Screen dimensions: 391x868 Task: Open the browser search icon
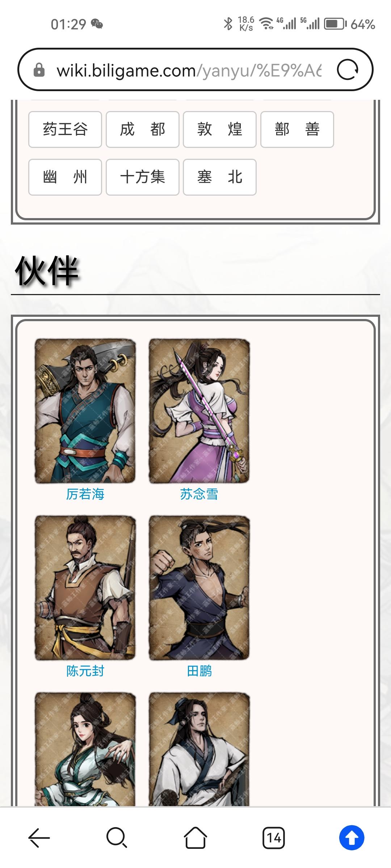pos(117,838)
